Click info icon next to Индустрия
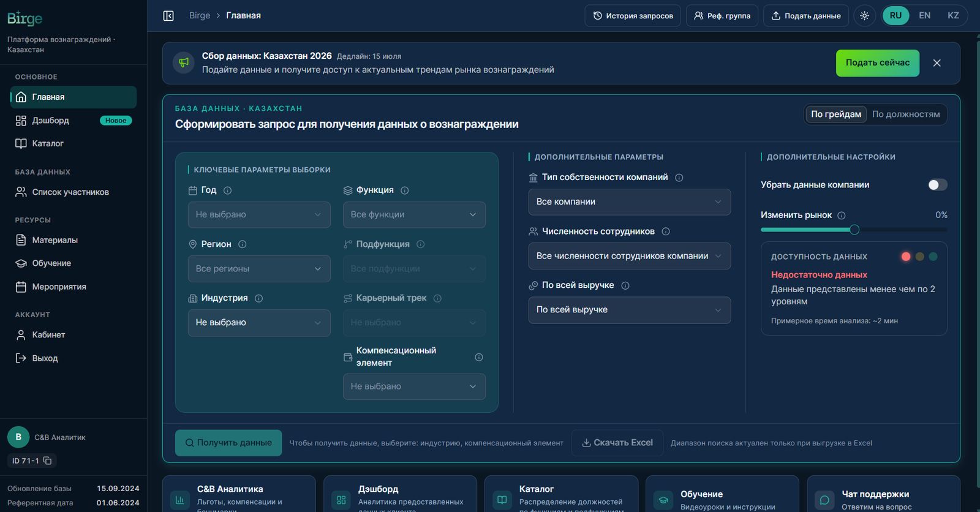Image resolution: width=980 pixels, height=512 pixels. point(258,298)
